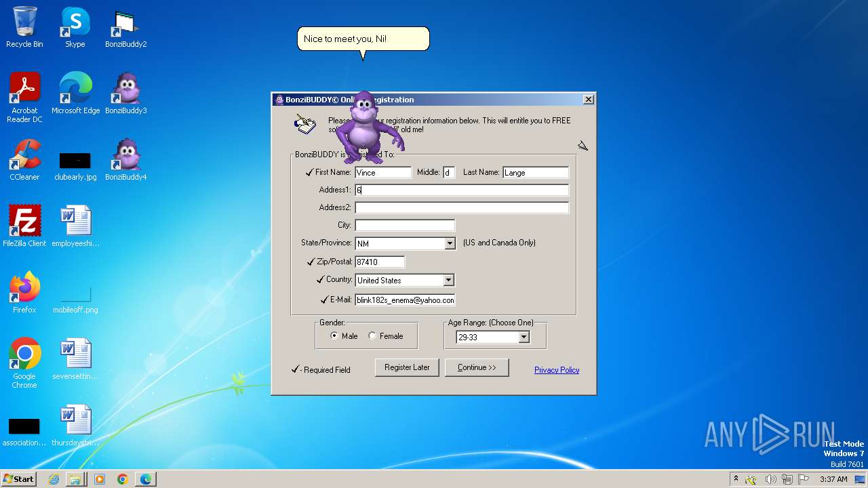Screen dimensions: 868x488
Task: Open the Google Chrome desktop shortcut
Action: [x=24, y=363]
